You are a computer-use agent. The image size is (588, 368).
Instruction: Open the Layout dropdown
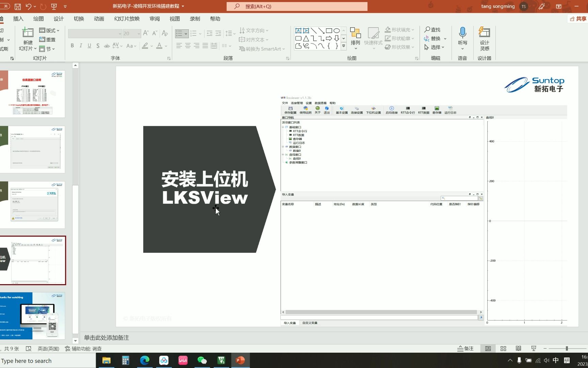click(x=49, y=30)
